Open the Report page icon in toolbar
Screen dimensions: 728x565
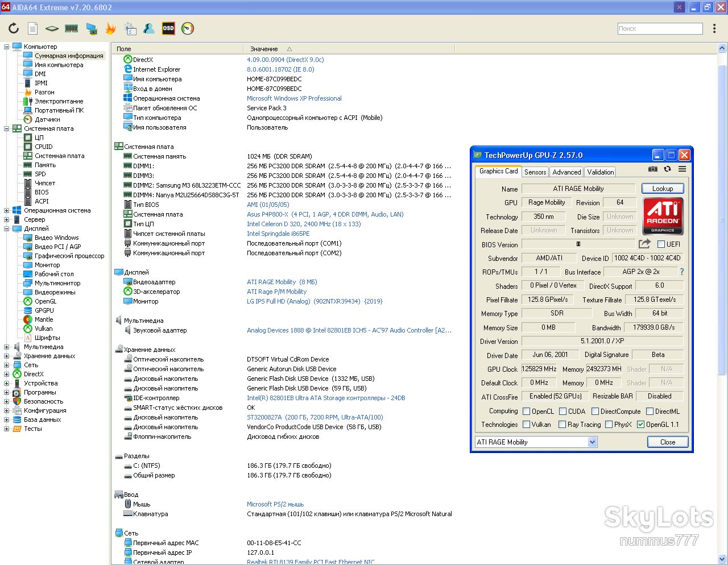pyautogui.click(x=33, y=28)
